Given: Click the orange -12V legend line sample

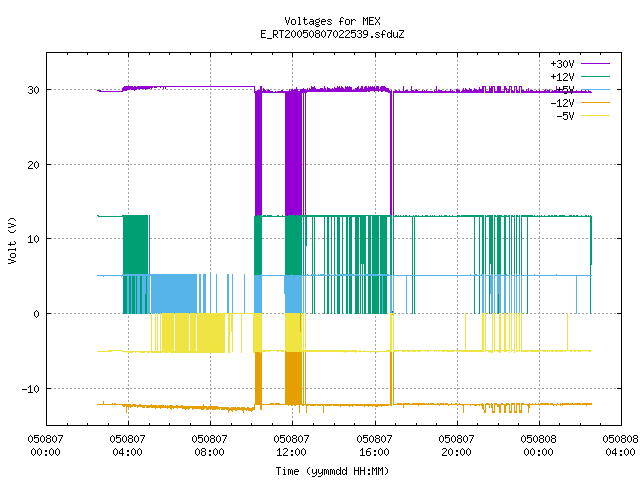Looking at the screenshot, I should coord(595,102).
